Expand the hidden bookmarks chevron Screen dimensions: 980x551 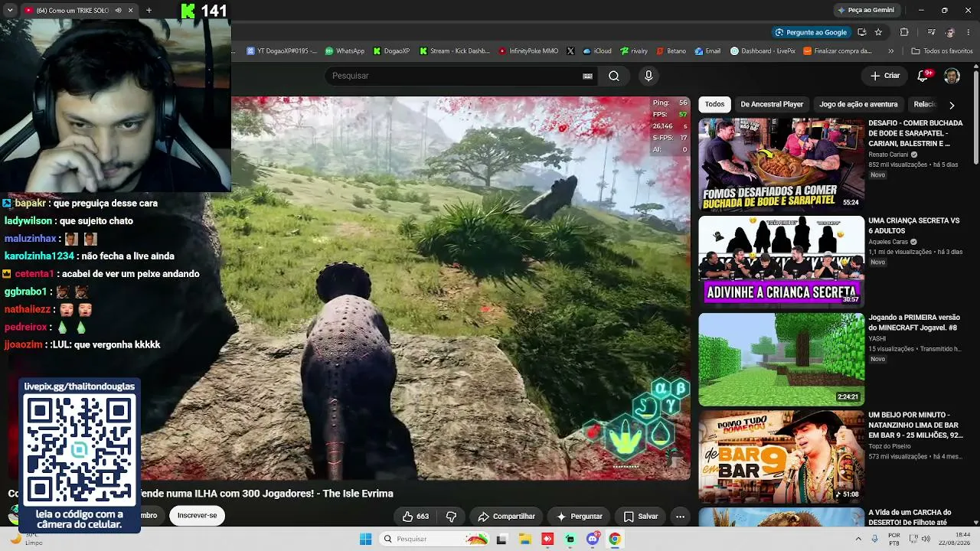tap(891, 51)
